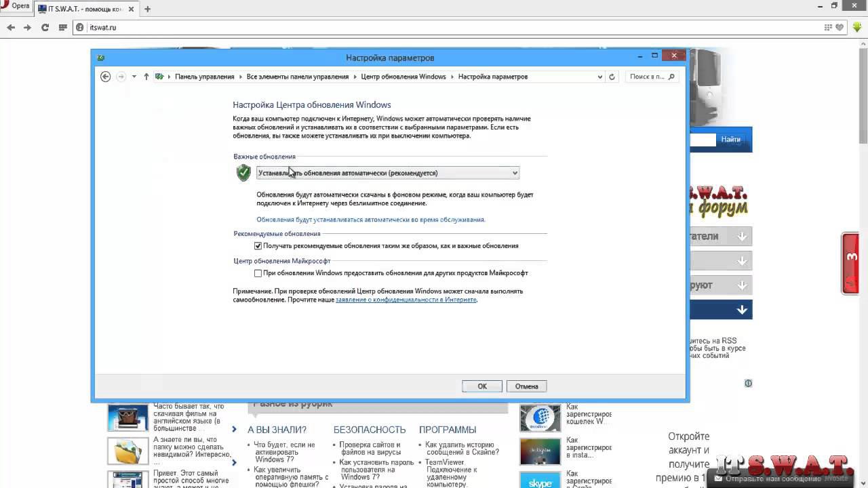Confirm settings with the OK button

tap(482, 386)
